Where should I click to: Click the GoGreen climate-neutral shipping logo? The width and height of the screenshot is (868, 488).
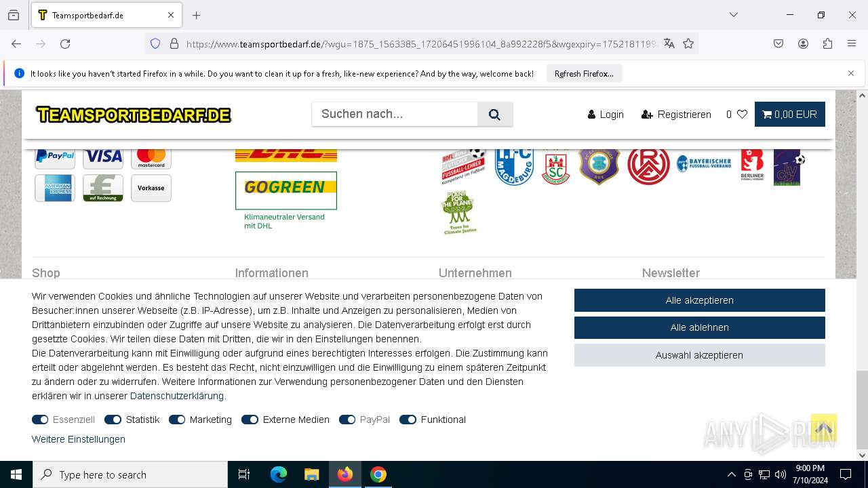point(286,201)
